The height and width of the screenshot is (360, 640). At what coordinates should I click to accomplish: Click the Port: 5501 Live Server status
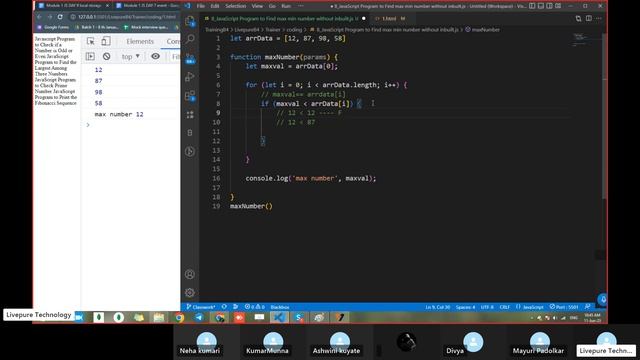click(564, 307)
